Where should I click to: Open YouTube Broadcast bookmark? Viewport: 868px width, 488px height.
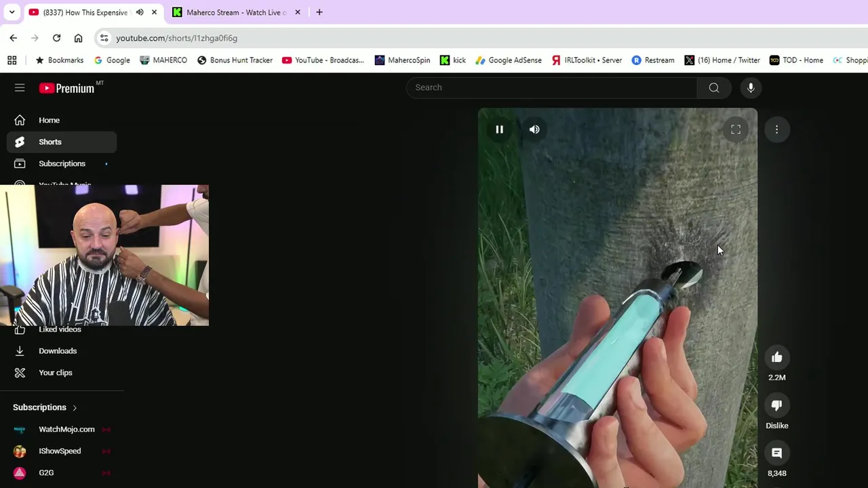(x=323, y=60)
